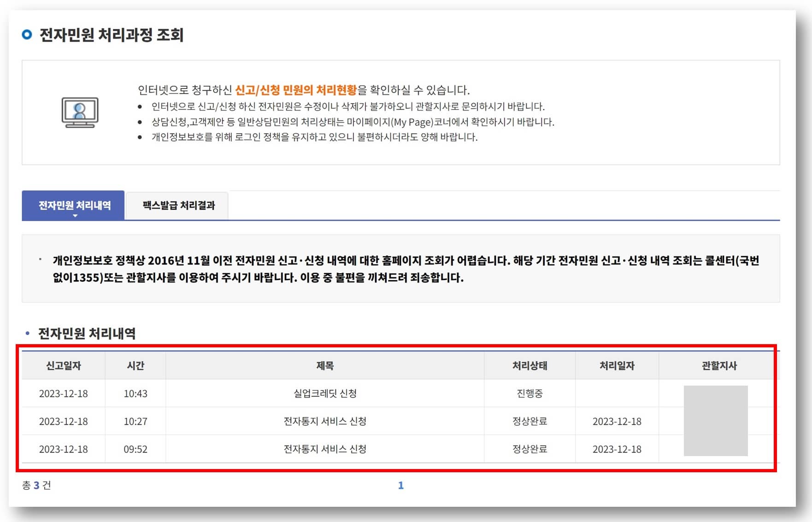The width and height of the screenshot is (812, 522).
Task: Click the 처리상태 column header
Action: click(x=530, y=365)
